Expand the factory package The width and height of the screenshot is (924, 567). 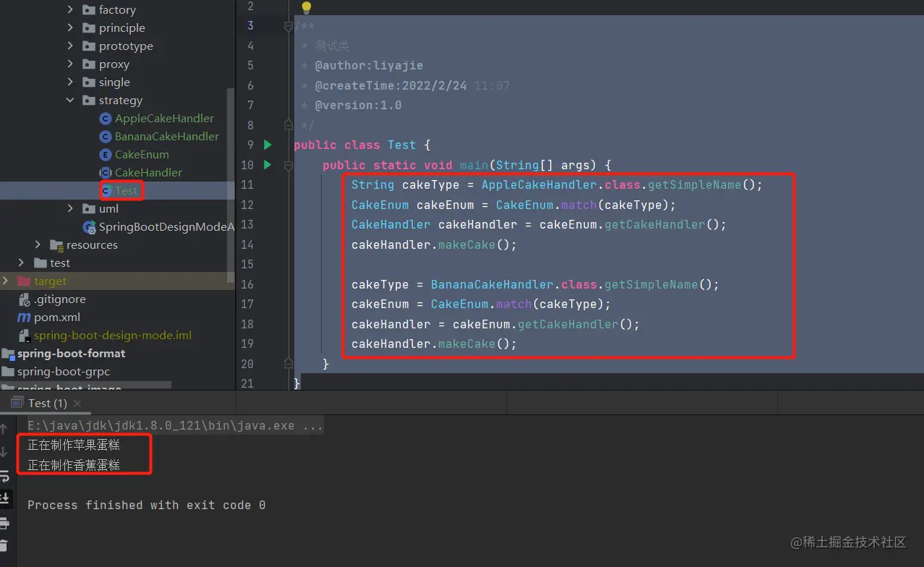click(70, 10)
